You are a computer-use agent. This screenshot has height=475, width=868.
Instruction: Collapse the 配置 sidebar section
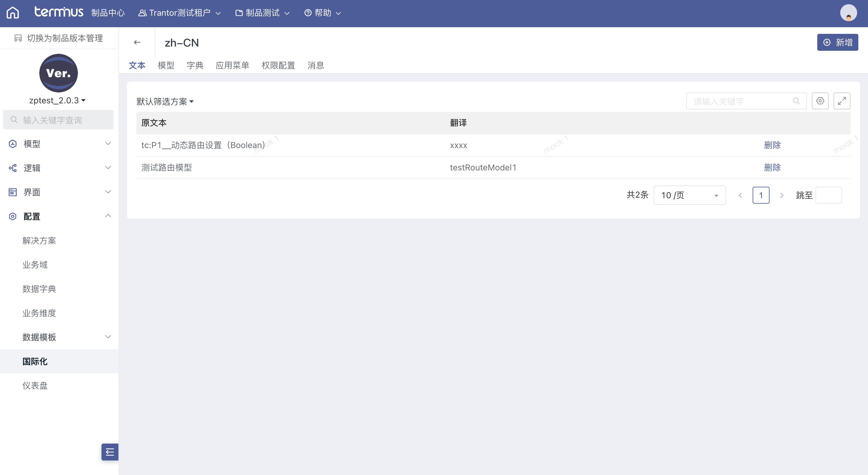pyautogui.click(x=108, y=216)
